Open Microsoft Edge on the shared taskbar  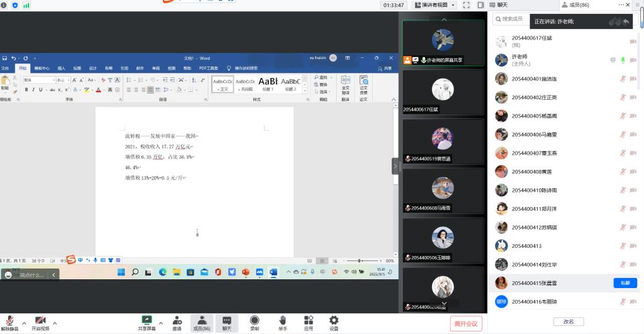163,272
